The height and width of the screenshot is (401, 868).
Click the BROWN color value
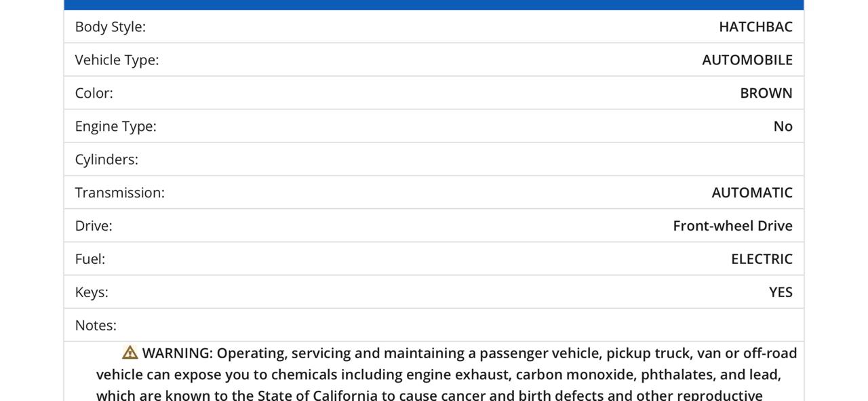(766, 93)
